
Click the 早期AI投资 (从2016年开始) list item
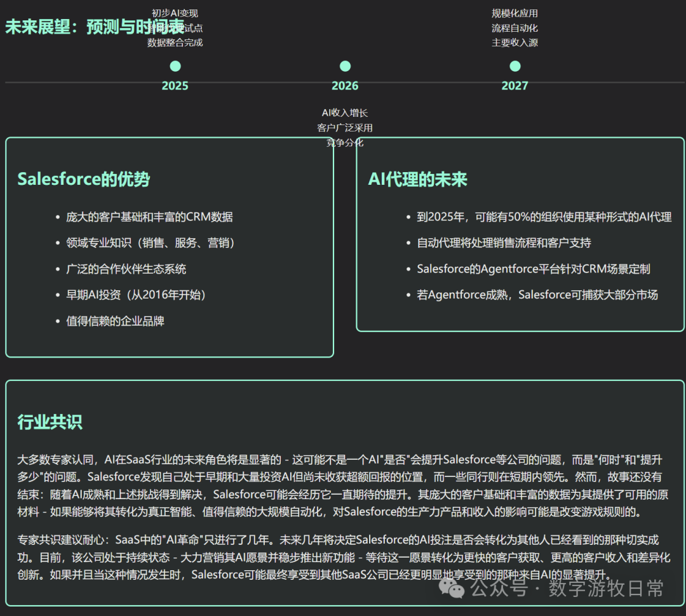pos(137,295)
